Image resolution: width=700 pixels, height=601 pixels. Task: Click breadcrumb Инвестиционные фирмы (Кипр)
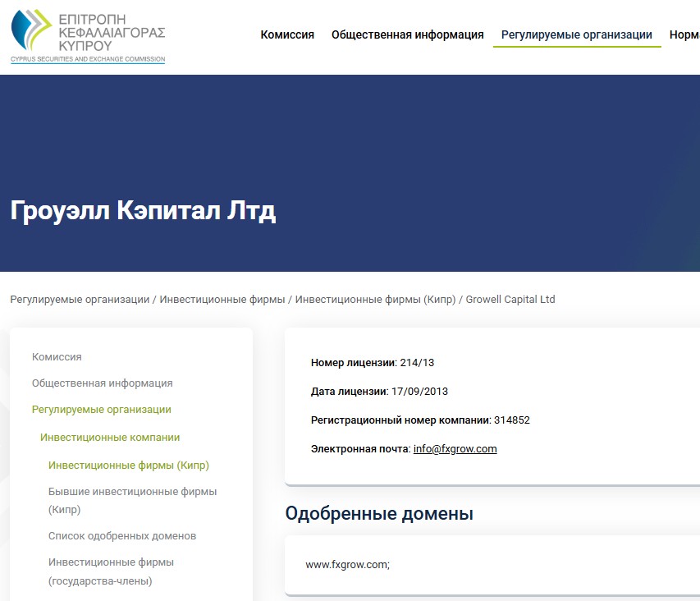375,299
